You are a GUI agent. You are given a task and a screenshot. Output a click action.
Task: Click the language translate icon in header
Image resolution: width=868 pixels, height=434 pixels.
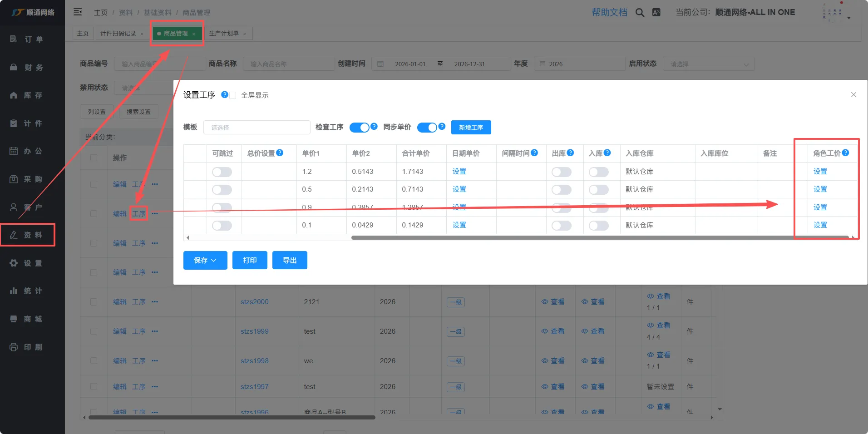[x=656, y=13]
